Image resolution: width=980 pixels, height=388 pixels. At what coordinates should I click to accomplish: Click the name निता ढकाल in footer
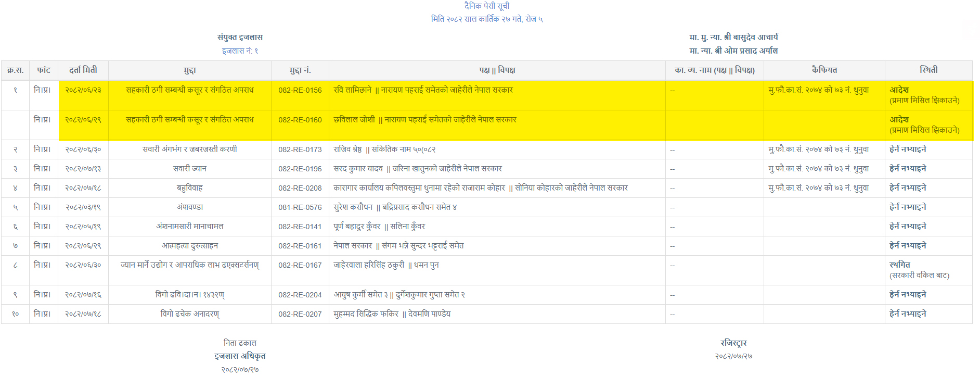point(240,343)
